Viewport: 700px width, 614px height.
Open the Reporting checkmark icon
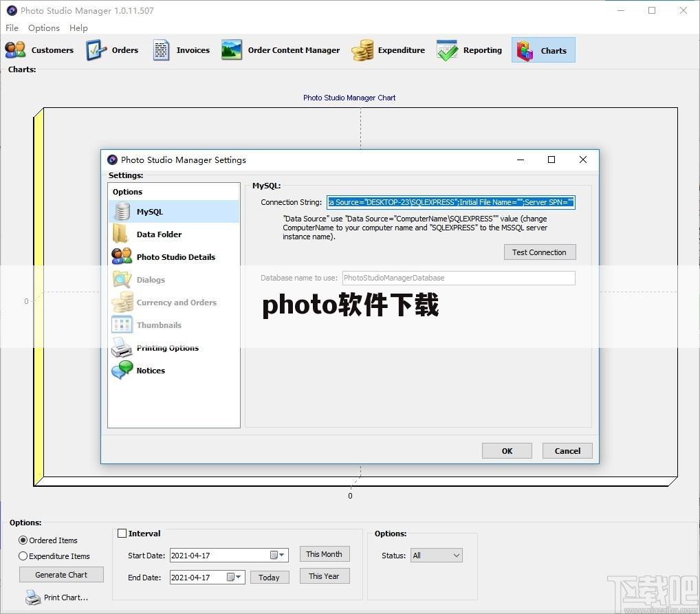coord(447,50)
